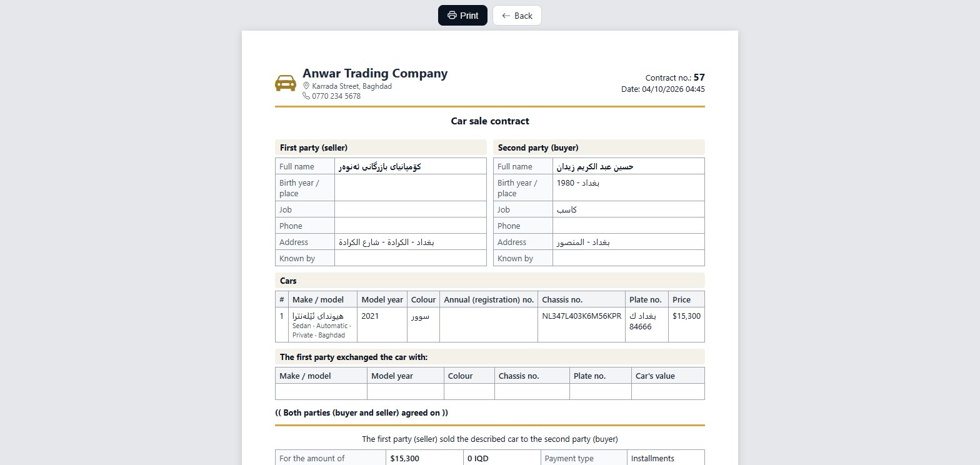
Task: Click the Installments payment type cell
Action: pyautogui.click(x=666, y=458)
